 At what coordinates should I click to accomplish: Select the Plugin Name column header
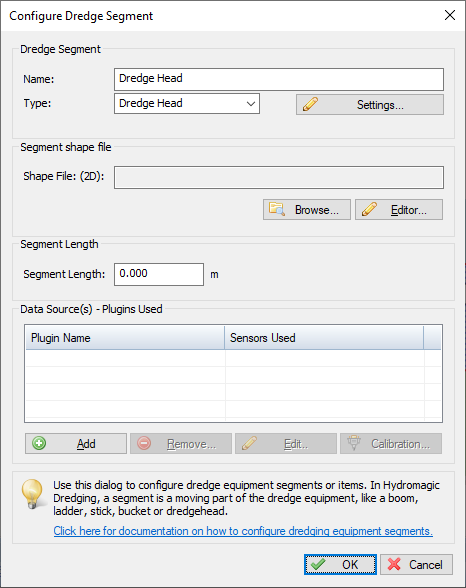125,338
